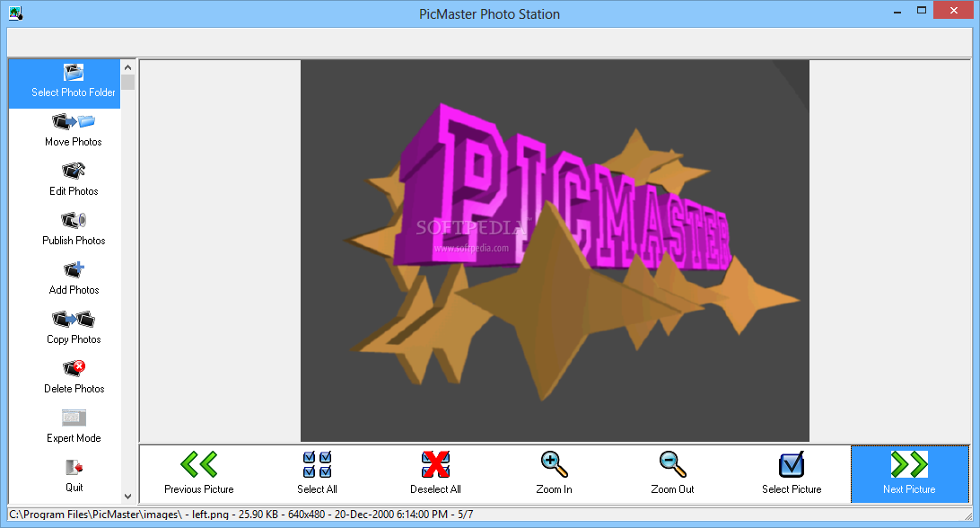Advance to the Next Picture

(909, 473)
